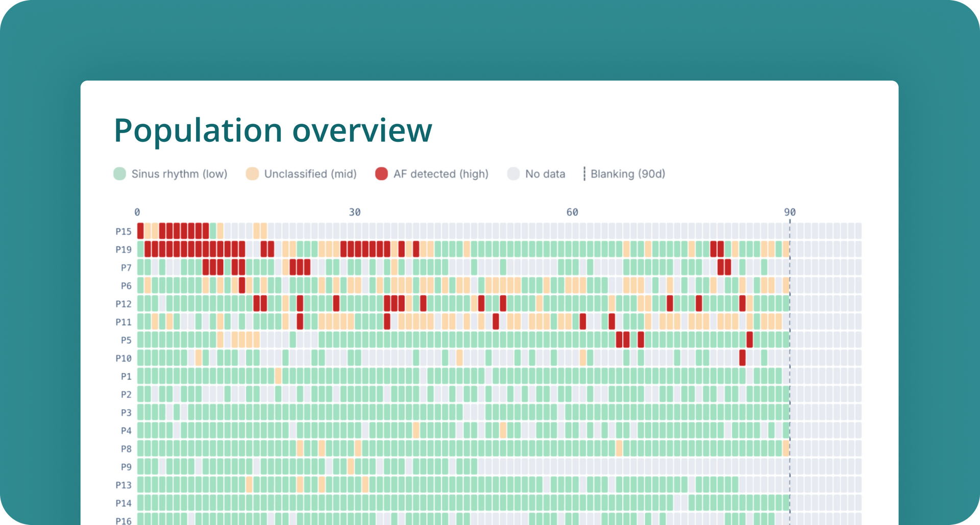Click the Unclassified (mid) legend text

click(x=310, y=173)
